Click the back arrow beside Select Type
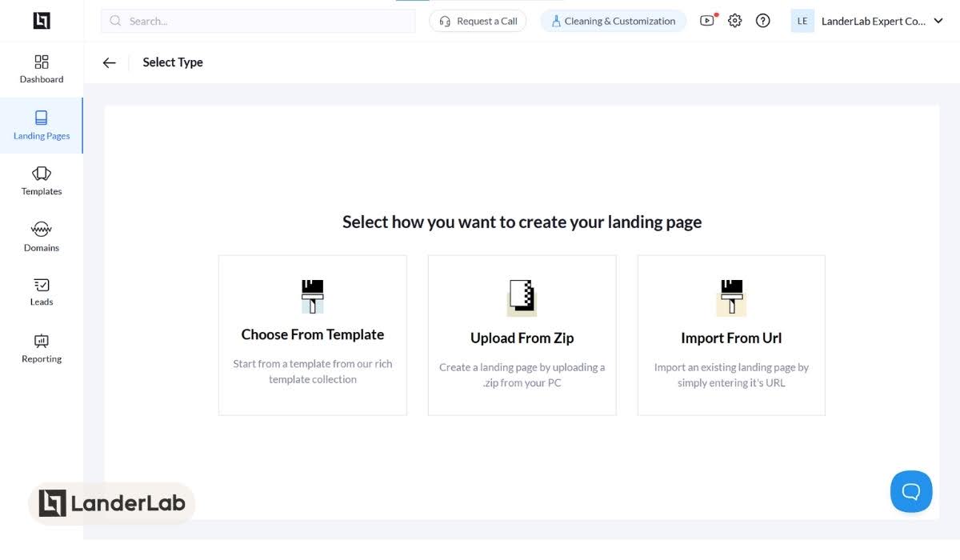 tap(110, 62)
